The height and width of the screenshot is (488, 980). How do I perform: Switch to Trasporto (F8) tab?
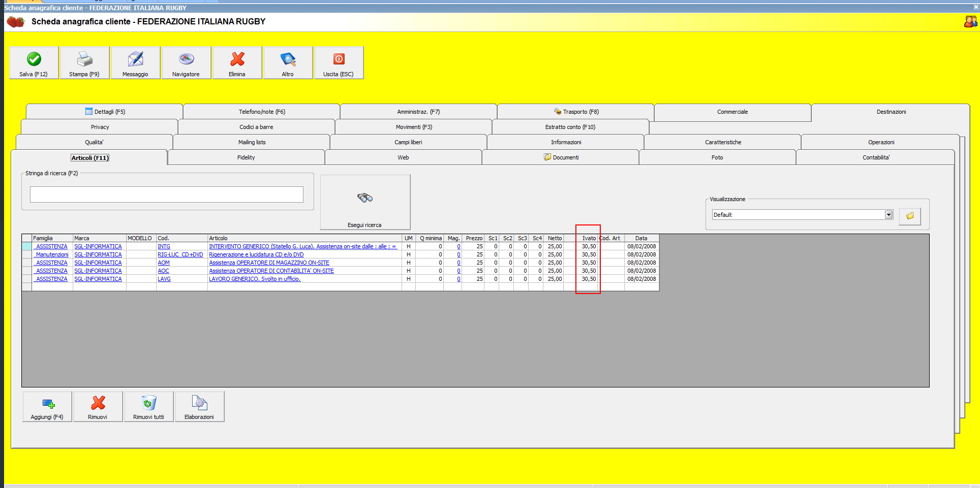click(576, 112)
